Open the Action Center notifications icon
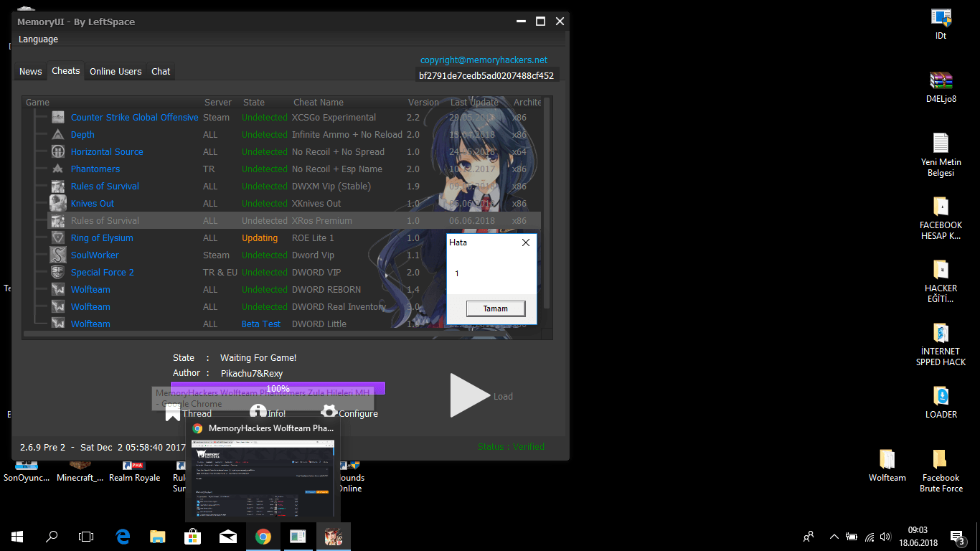Image resolution: width=980 pixels, height=551 pixels. pyautogui.click(x=957, y=537)
